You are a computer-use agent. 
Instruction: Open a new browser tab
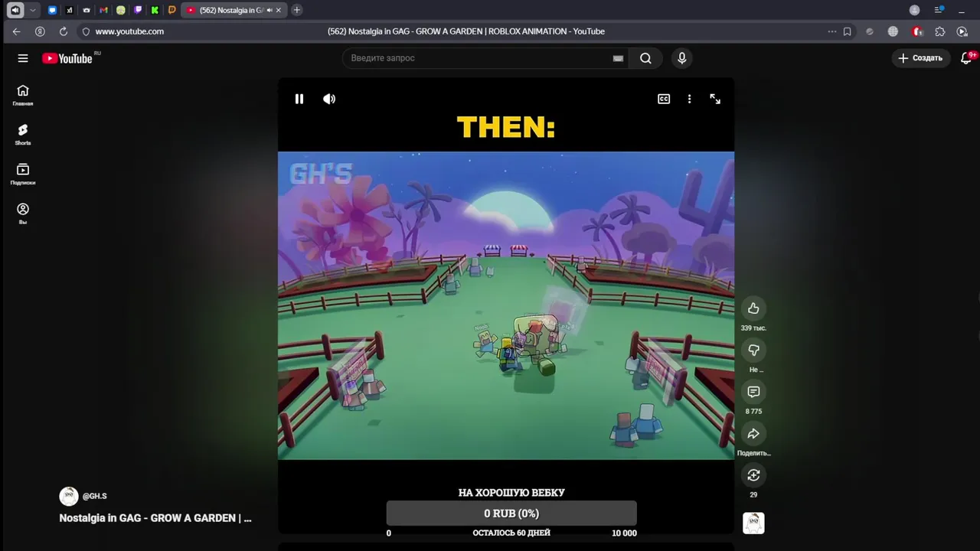click(296, 10)
